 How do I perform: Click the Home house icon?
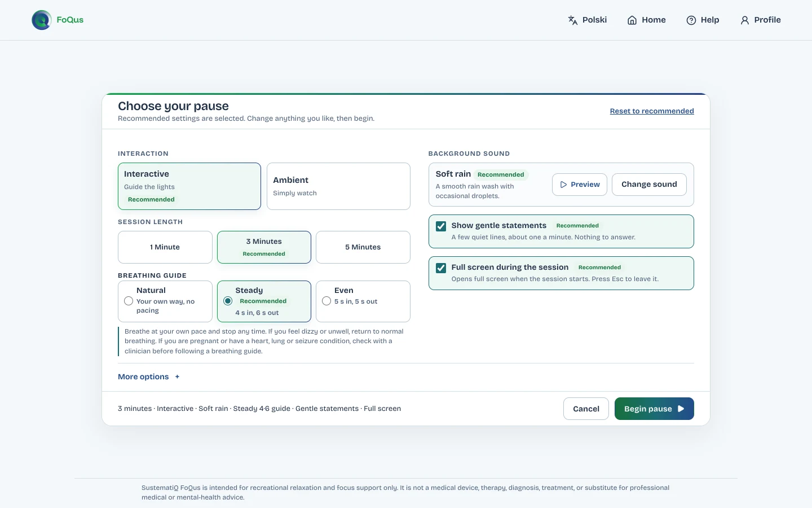pos(632,20)
